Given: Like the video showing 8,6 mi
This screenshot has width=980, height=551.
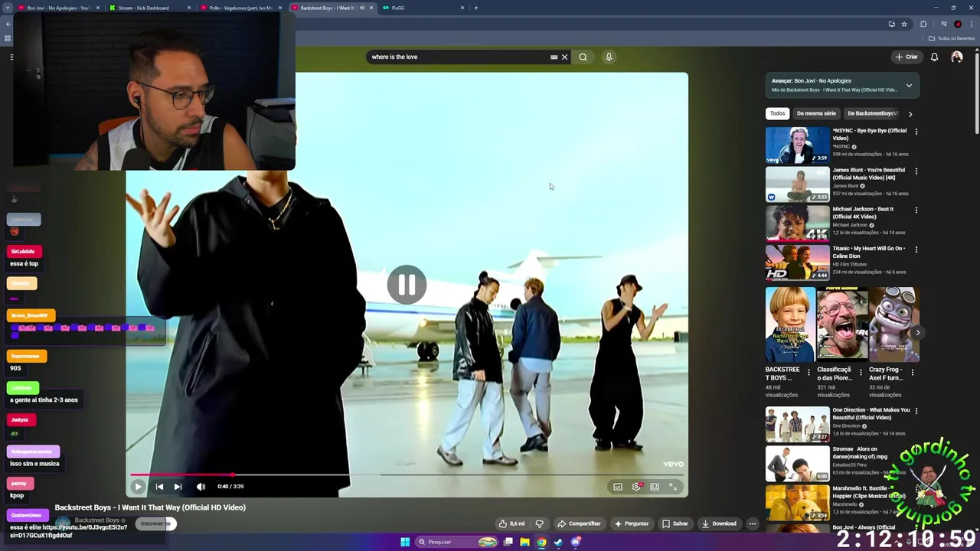Looking at the screenshot, I should (511, 523).
